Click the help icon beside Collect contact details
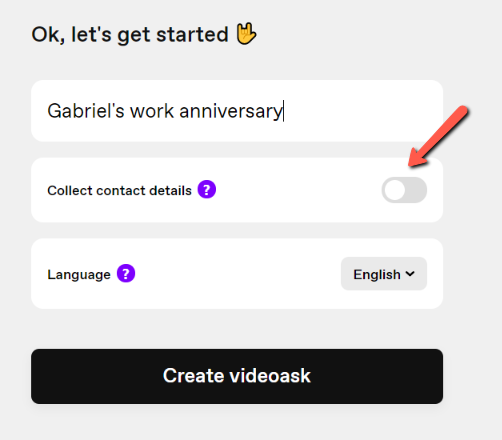 (x=207, y=189)
